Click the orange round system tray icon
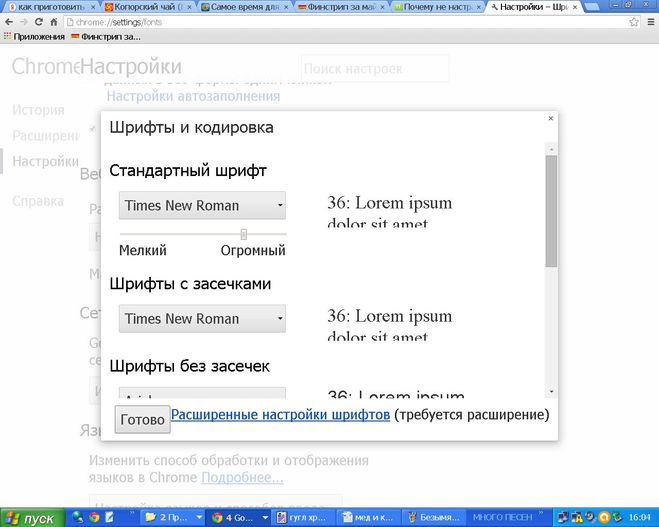Viewport: 659px width, 527px height. (x=604, y=517)
